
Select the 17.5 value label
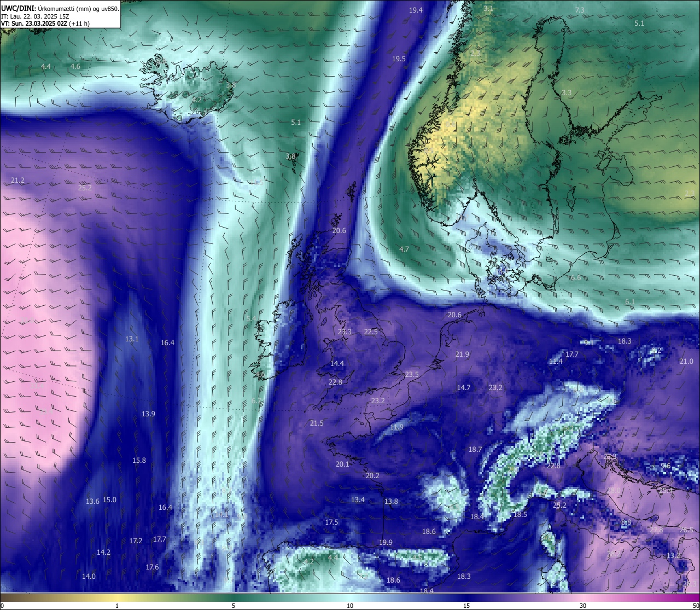point(331,522)
